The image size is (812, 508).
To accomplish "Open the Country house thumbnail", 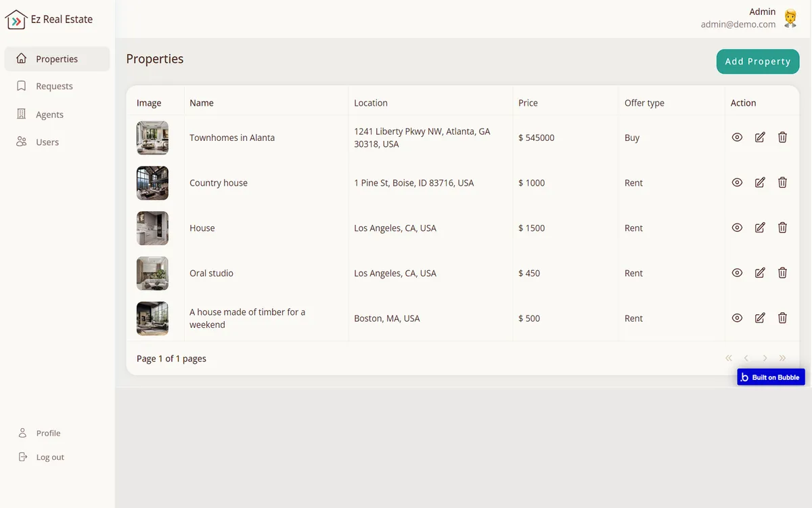I will tap(152, 183).
